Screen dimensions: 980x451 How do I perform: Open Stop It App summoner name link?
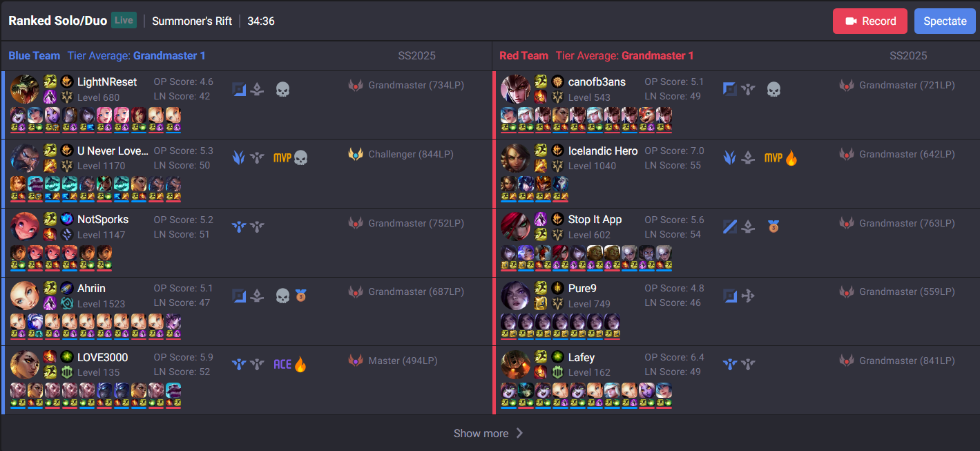[x=595, y=219]
